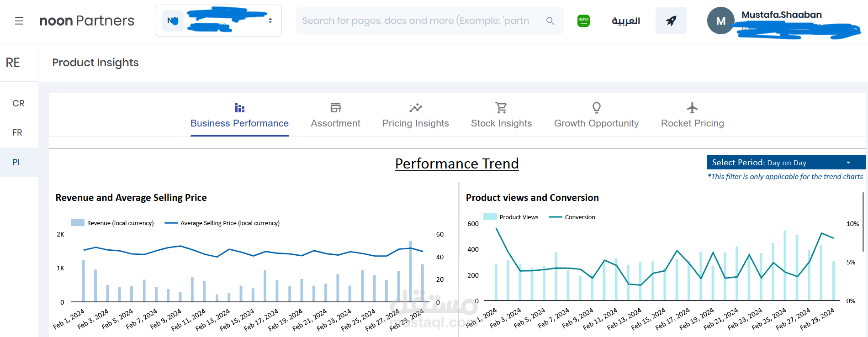Open the Select Period dropdown
This screenshot has width=868, height=337.
pyautogui.click(x=785, y=163)
